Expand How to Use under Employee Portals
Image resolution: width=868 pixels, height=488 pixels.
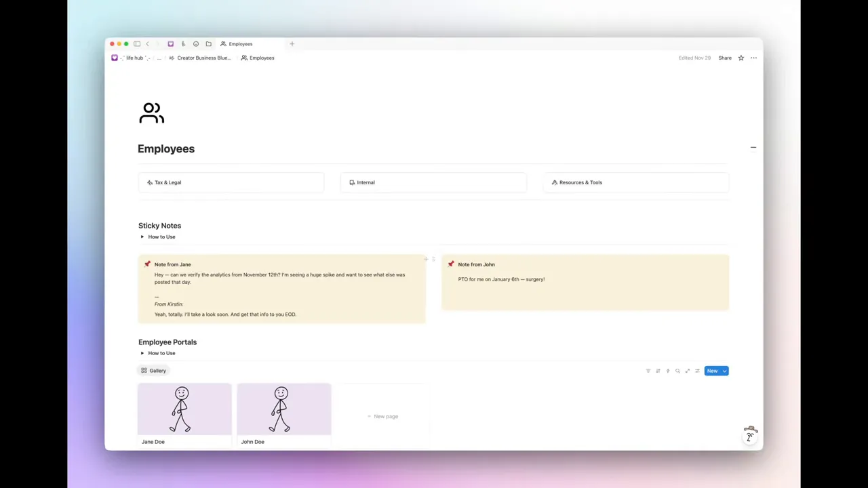[x=142, y=353]
